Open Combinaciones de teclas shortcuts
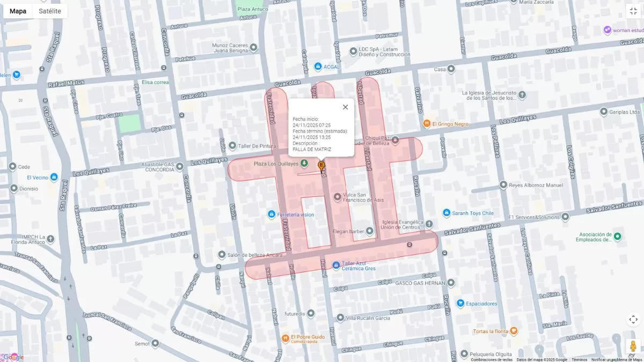644x362 pixels. click(491, 359)
